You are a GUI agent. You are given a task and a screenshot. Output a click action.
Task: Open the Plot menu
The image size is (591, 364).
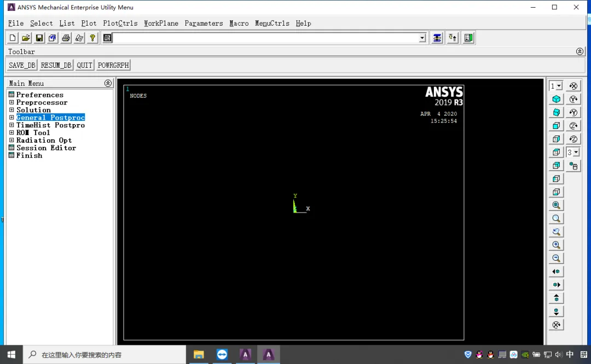(89, 24)
